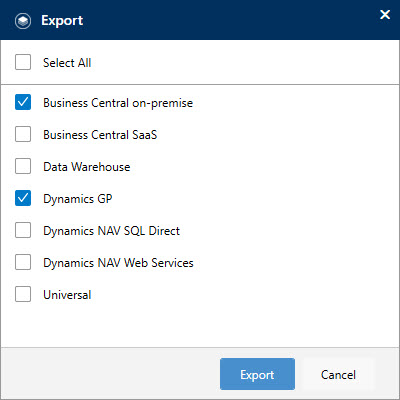Image resolution: width=400 pixels, height=400 pixels.
Task: Click the 'Export' title bar text
Action: coord(62,21)
